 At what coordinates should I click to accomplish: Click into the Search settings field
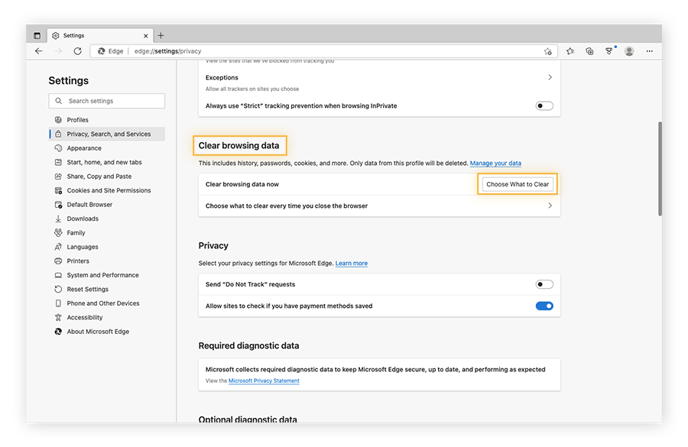pos(107,101)
